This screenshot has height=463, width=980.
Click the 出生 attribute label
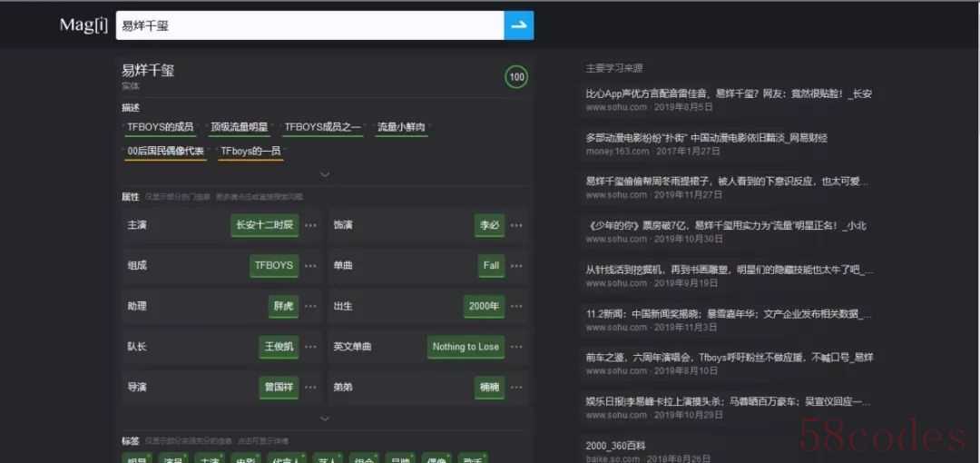(x=342, y=306)
